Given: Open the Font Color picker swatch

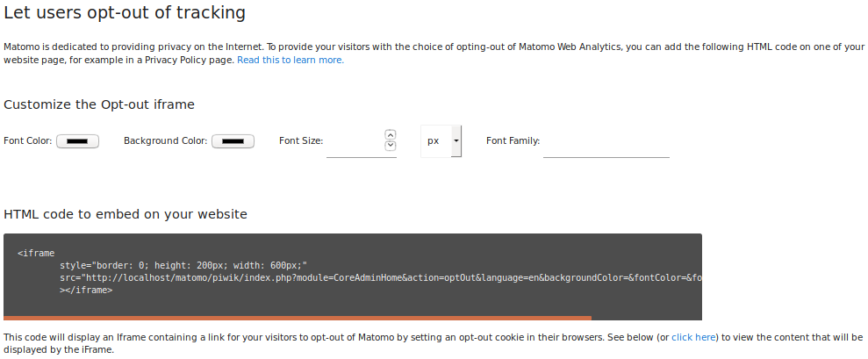Looking at the screenshot, I should (x=77, y=141).
